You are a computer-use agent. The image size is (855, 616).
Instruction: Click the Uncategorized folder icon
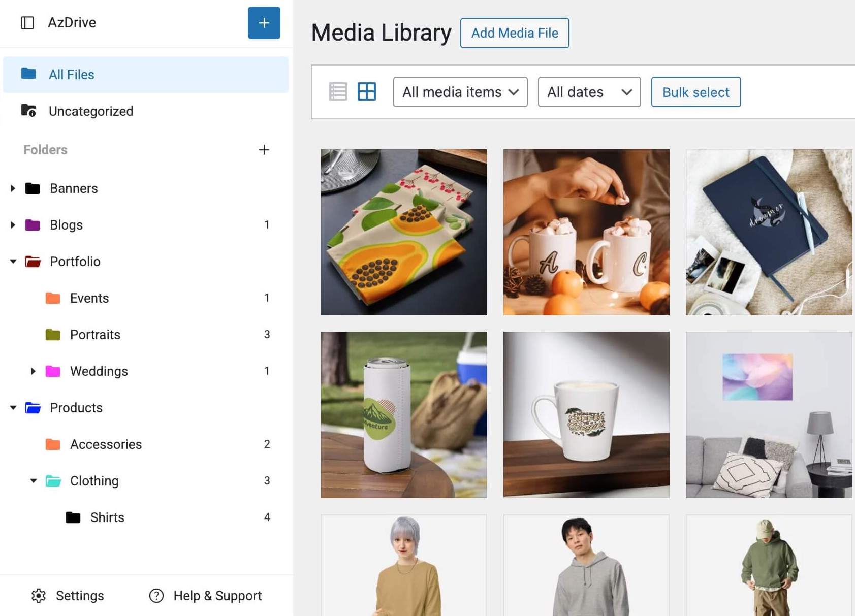28,111
